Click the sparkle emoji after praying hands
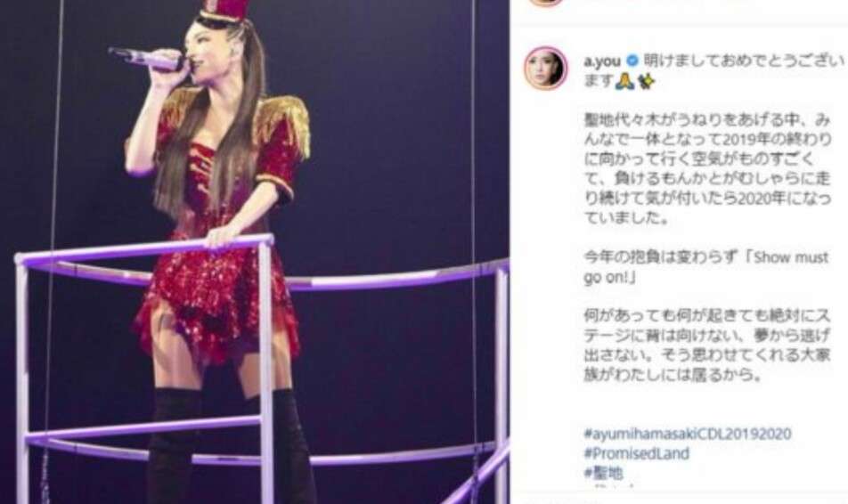 (x=646, y=81)
